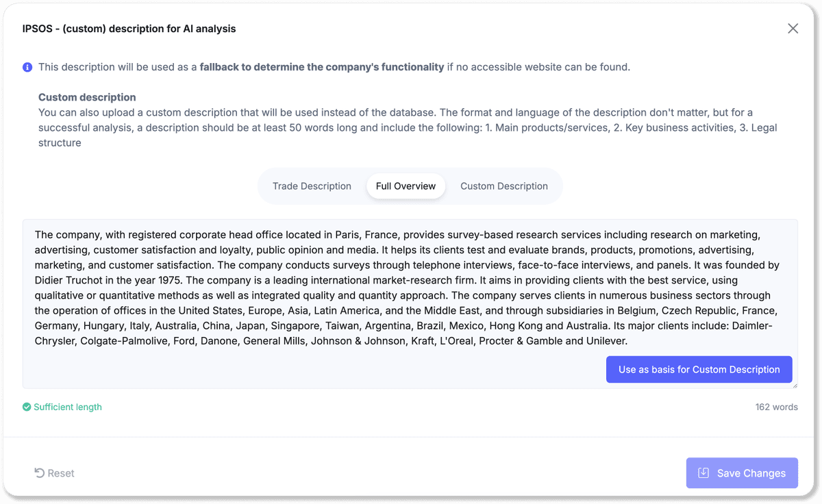Click the Reset button
Viewport: 822px width, 504px height.
[54, 473]
